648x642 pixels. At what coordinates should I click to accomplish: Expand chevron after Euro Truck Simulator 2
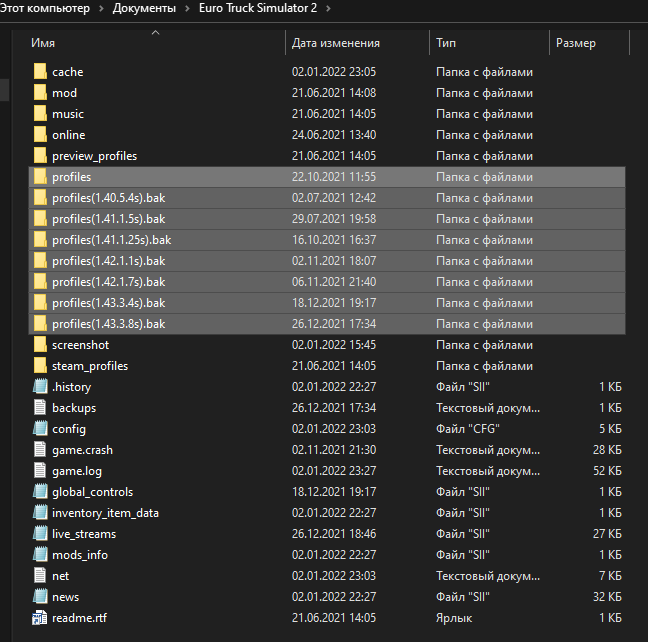tap(329, 9)
